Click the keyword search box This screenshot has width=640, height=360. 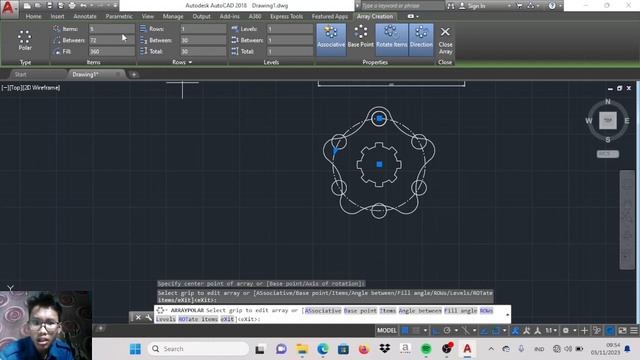tap(402, 6)
